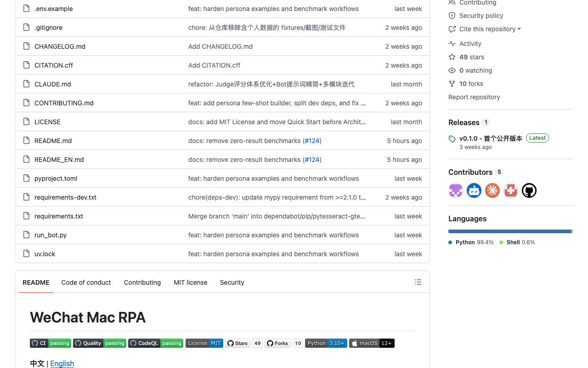Open the CLAUDE.md file
The height and width of the screenshot is (368, 588).
tap(52, 84)
